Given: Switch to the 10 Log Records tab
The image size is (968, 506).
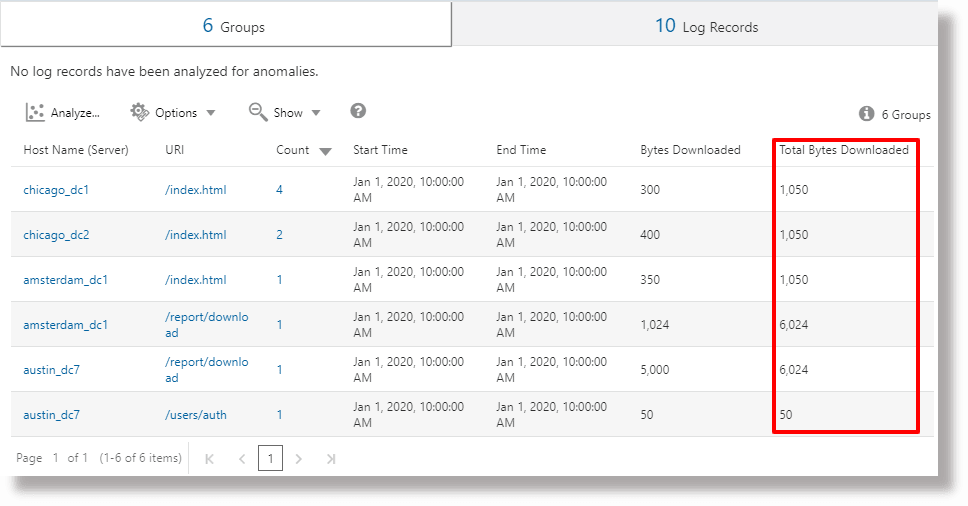Looking at the screenshot, I should (x=706, y=26).
